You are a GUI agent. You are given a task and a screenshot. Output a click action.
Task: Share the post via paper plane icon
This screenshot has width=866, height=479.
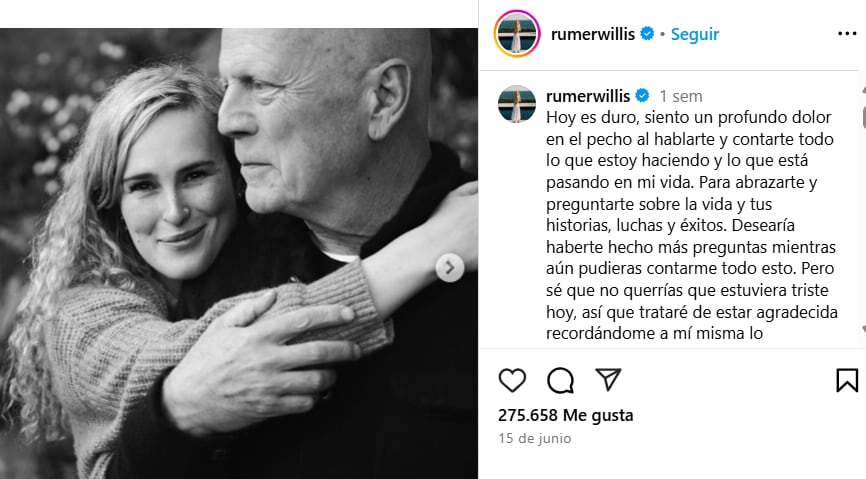click(608, 380)
